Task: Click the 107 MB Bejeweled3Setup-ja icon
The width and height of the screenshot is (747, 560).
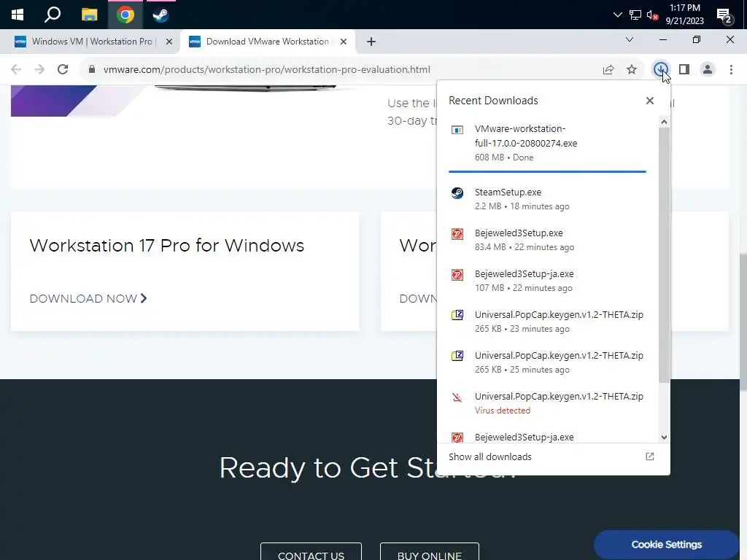Action: coord(457,275)
